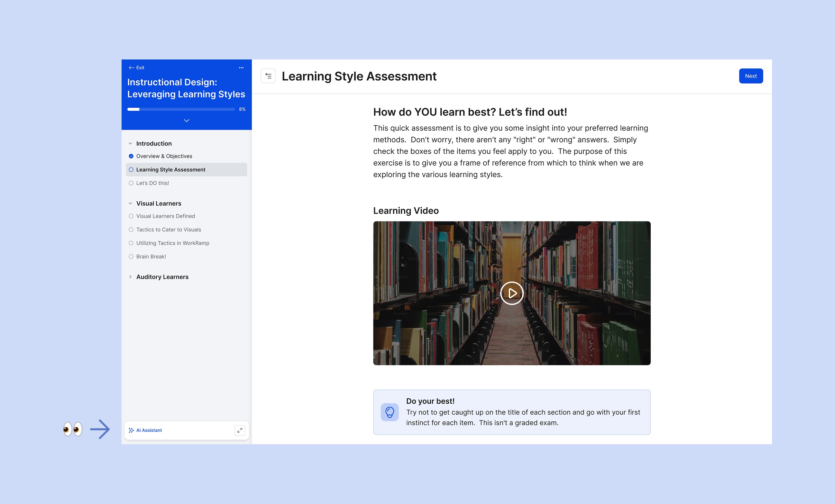The width and height of the screenshot is (835, 504).
Task: Click the AI Assistant sparkle icon
Action: click(131, 430)
